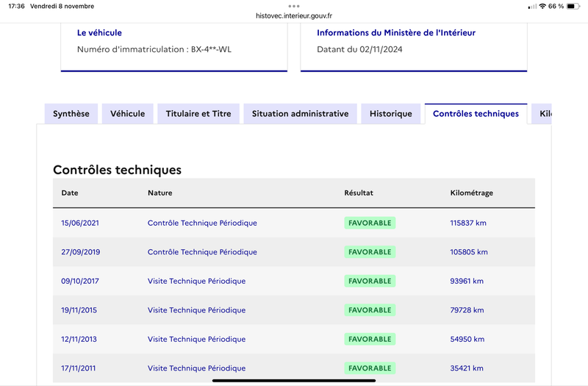Click Visite Technique Périodique in 17/11/2011 row

click(x=196, y=368)
